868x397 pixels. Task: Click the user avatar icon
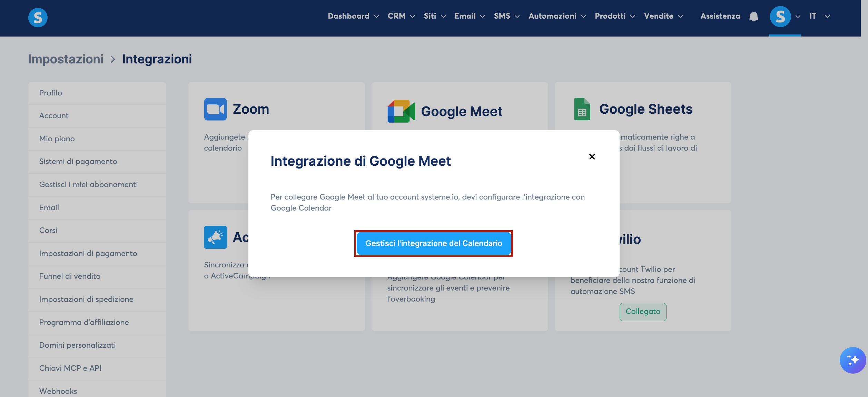[x=780, y=17]
